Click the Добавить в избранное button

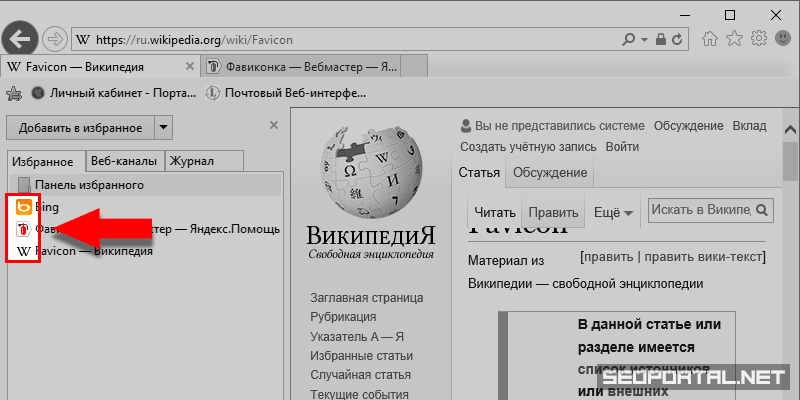(80, 127)
